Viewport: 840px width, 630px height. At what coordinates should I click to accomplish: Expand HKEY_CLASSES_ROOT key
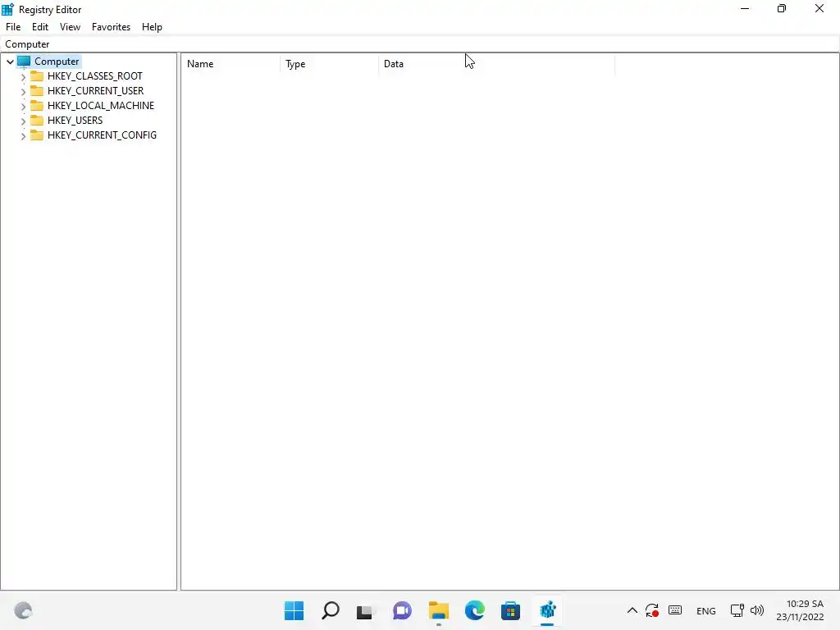23,76
